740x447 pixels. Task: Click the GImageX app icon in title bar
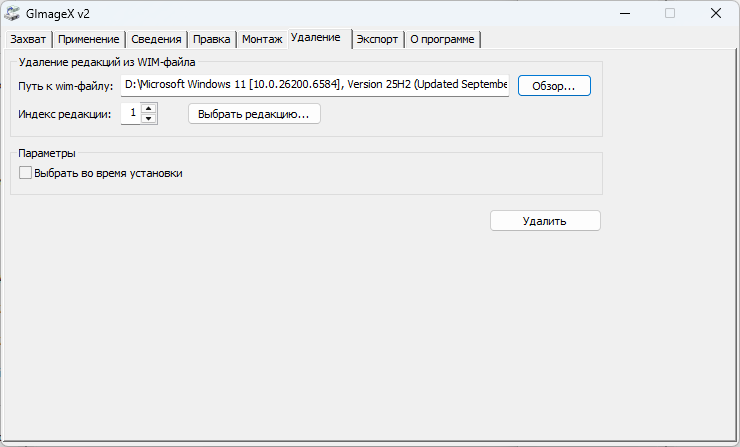click(x=15, y=14)
